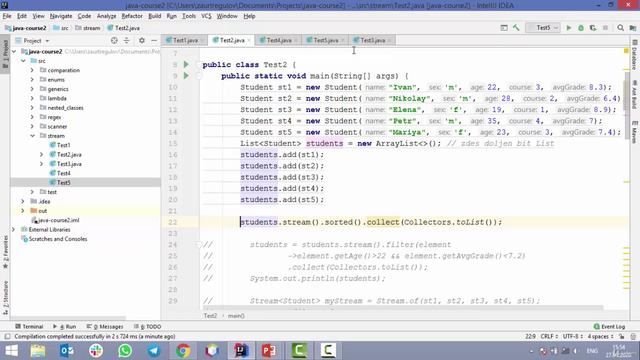The width and height of the screenshot is (640, 360).
Task: Click the run gutter arrow beside main method
Action: coord(186,76)
